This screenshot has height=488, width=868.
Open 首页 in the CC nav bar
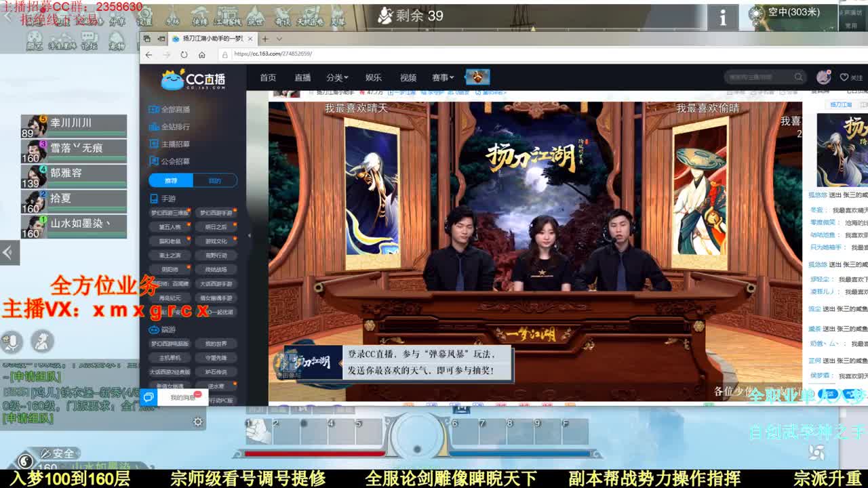pos(268,77)
